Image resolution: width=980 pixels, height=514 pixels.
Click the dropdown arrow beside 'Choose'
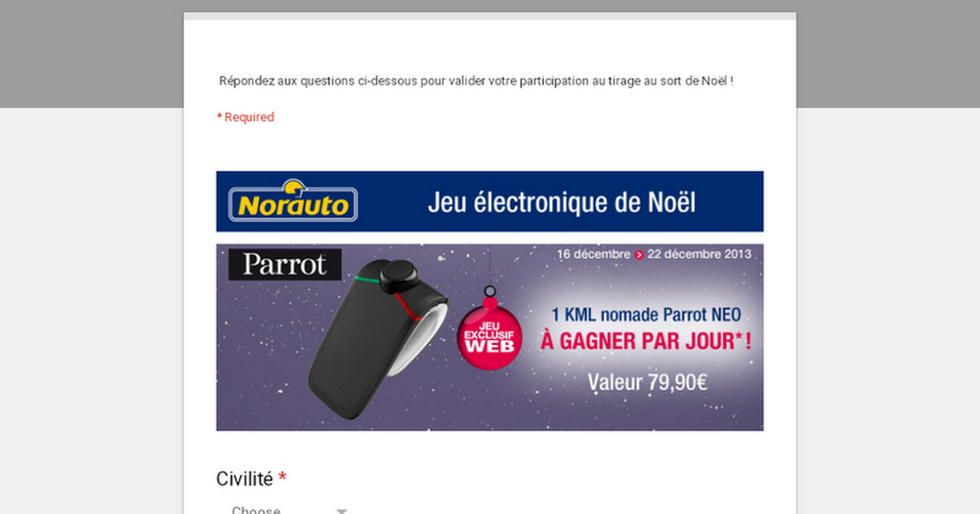[342, 512]
